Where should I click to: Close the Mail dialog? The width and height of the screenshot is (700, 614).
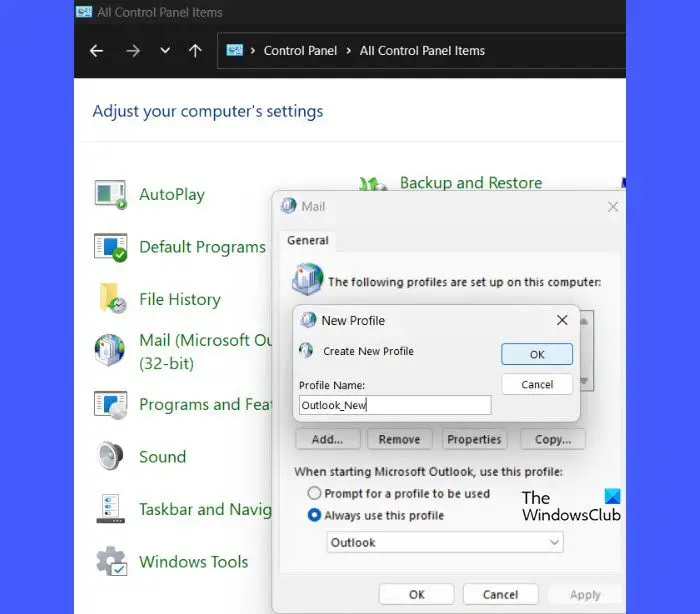(x=613, y=207)
